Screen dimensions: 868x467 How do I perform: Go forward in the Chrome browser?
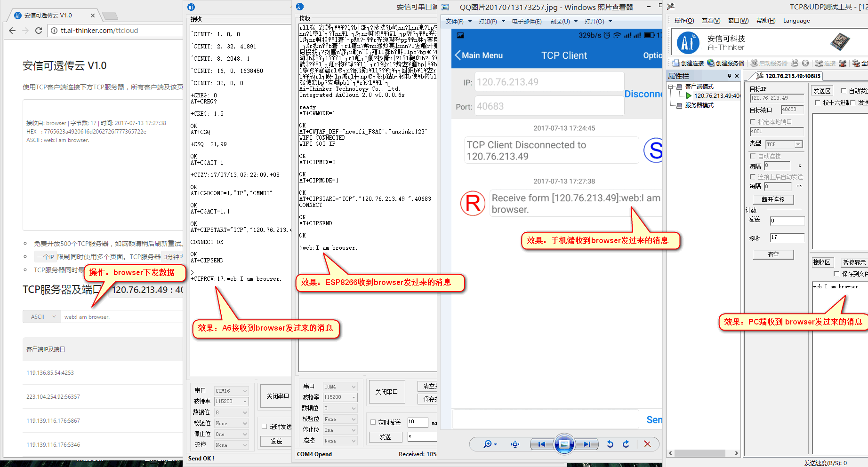pyautogui.click(x=25, y=31)
